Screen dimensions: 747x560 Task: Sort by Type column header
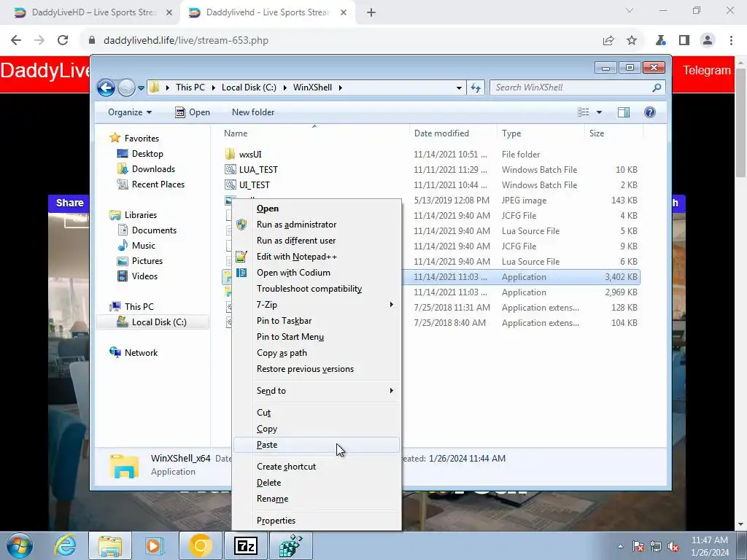[511, 133]
